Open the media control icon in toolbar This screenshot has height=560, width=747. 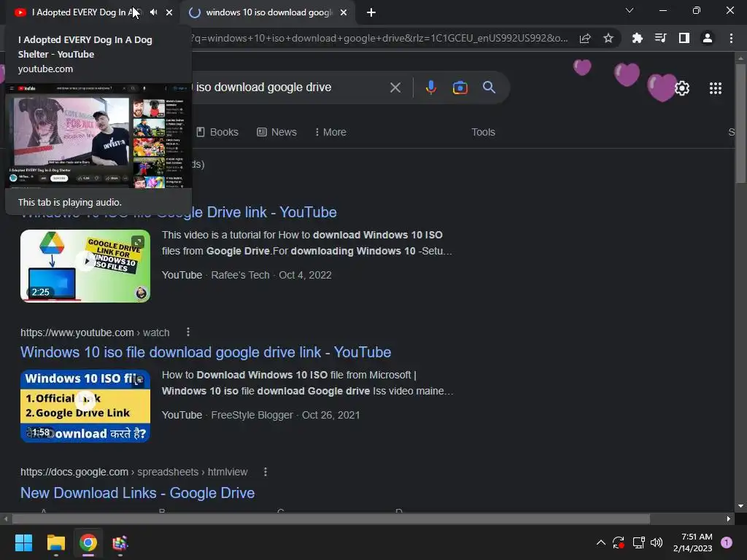coord(660,38)
